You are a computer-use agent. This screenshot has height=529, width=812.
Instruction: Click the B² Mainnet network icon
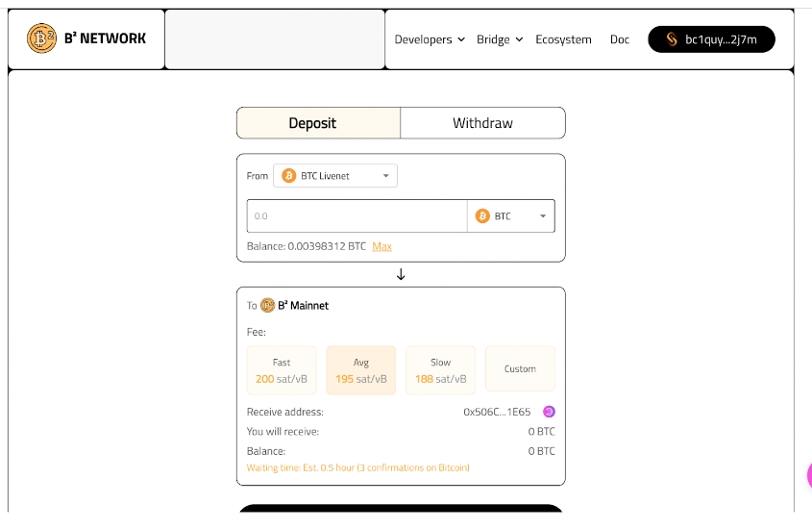(x=267, y=306)
